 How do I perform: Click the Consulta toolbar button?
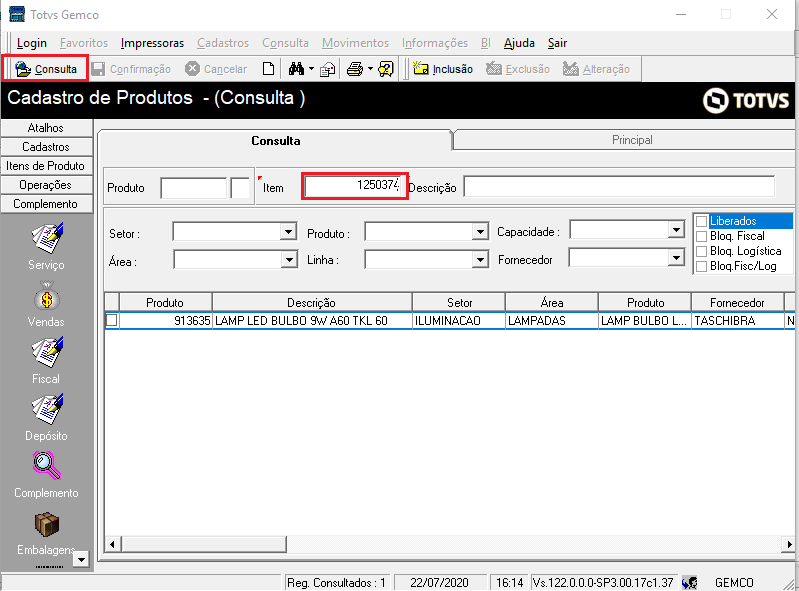click(46, 69)
